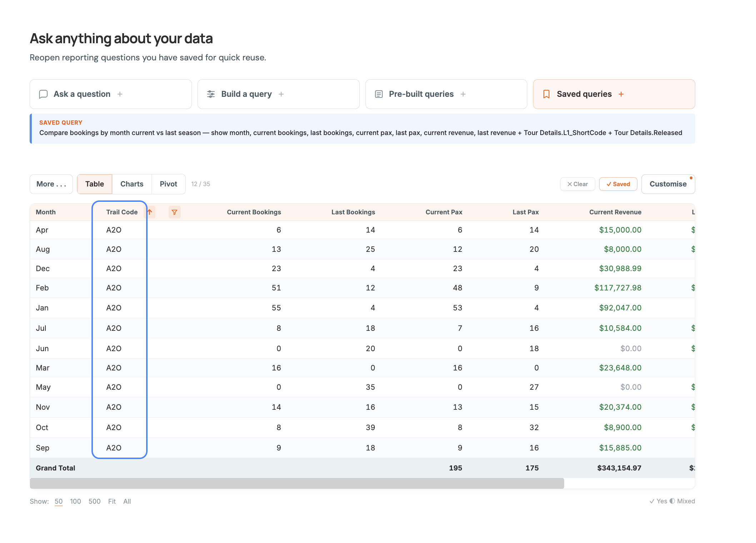The width and height of the screenshot is (756, 543).
Task: Select the All rows option
Action: coord(127,501)
